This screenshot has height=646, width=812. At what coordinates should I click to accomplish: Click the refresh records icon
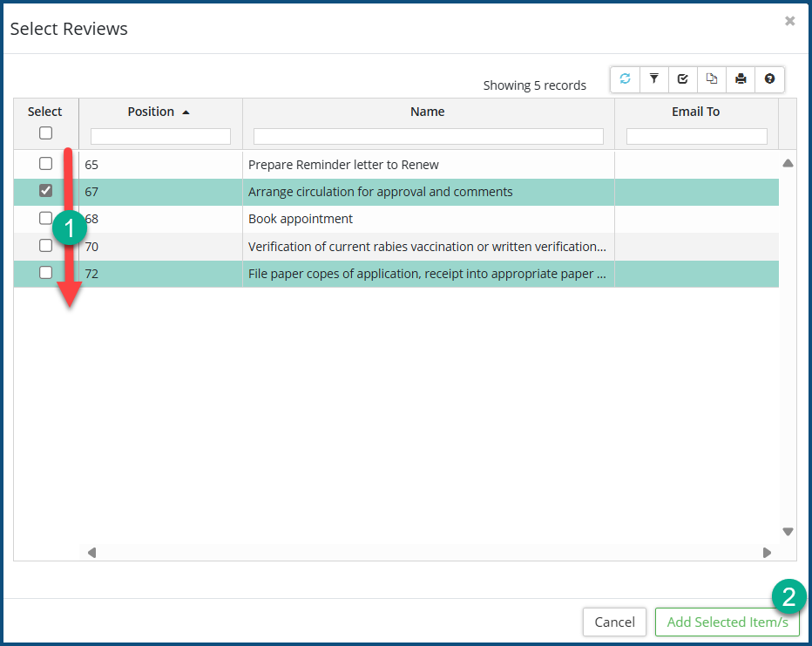[625, 79]
